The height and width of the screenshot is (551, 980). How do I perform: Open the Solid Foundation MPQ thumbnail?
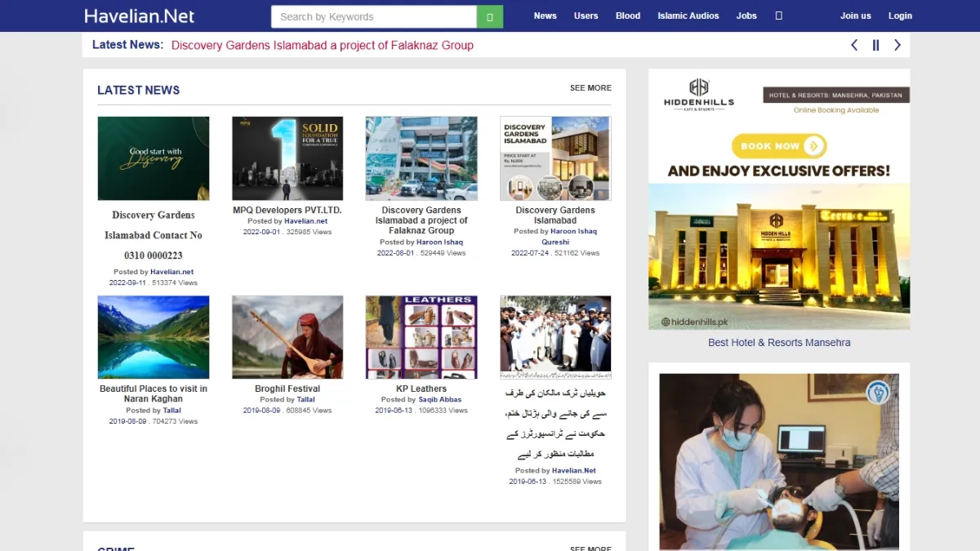(287, 158)
